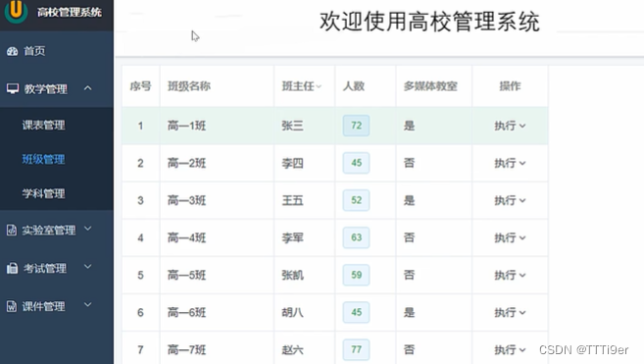Open 执行 dropdown for 高一6班
Screen dimensions: 644x364
(x=510, y=312)
